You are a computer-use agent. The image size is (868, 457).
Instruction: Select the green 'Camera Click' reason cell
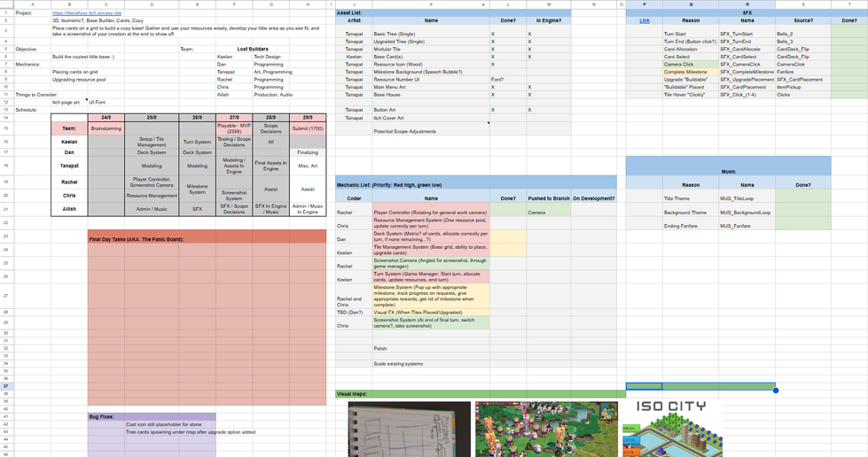tap(691, 64)
